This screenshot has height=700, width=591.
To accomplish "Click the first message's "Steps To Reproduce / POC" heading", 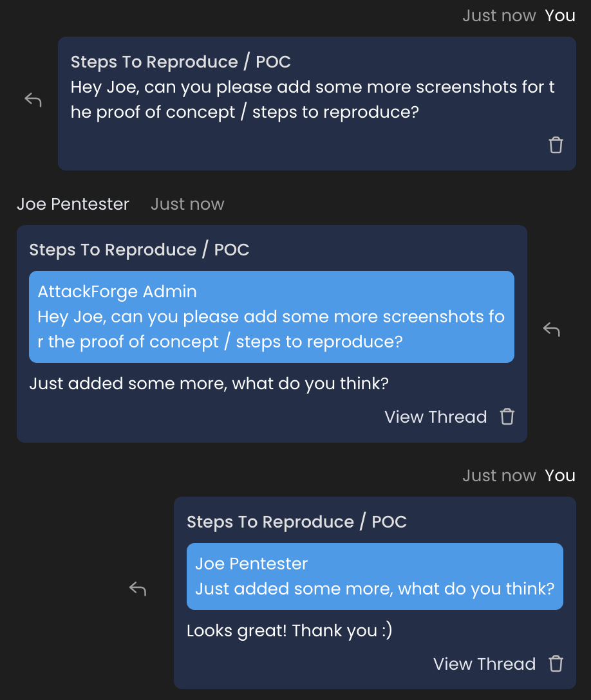I will click(180, 62).
